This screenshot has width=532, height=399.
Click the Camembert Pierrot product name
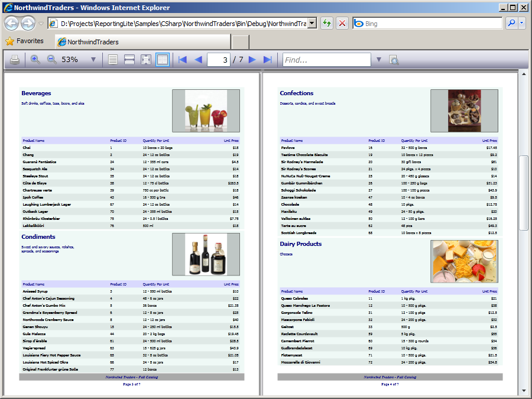297,341
